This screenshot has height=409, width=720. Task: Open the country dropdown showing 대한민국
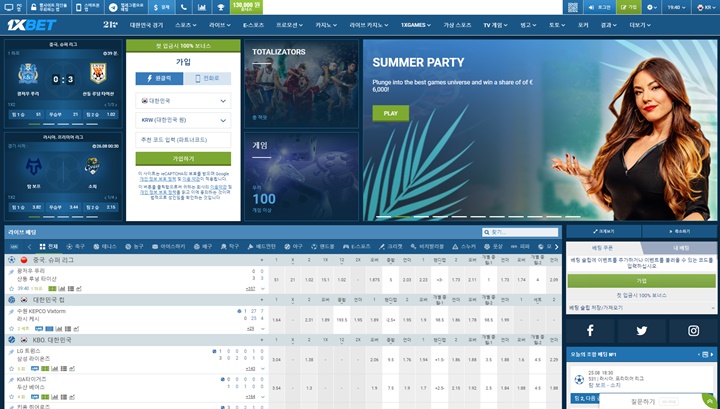coord(183,101)
